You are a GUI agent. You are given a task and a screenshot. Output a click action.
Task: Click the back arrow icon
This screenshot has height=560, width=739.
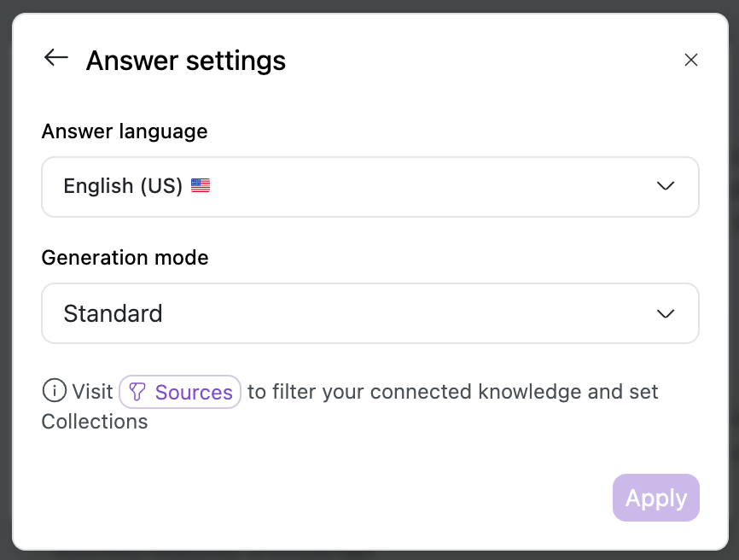[56, 58]
